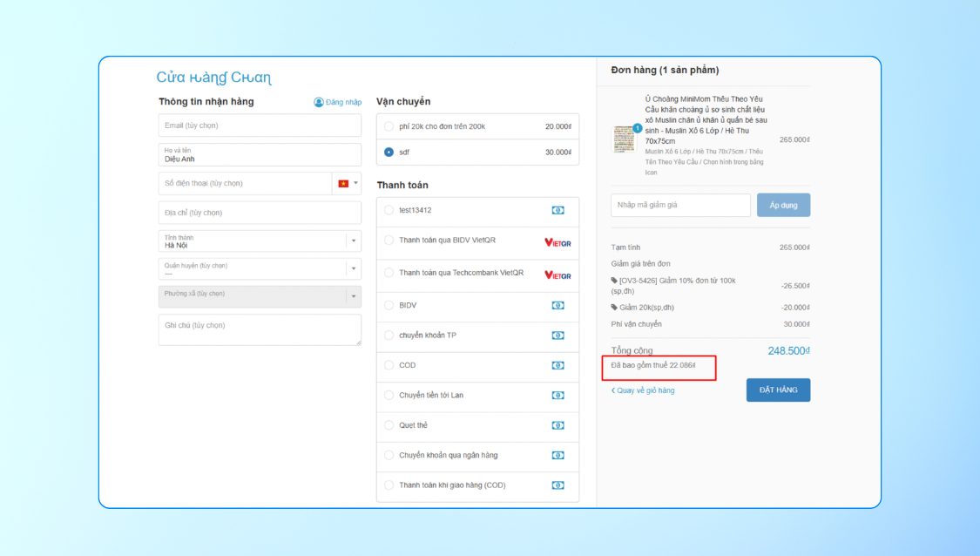This screenshot has height=556, width=980.
Task: Click card icon beside Thanh toán khi giao hàng
Action: point(558,485)
